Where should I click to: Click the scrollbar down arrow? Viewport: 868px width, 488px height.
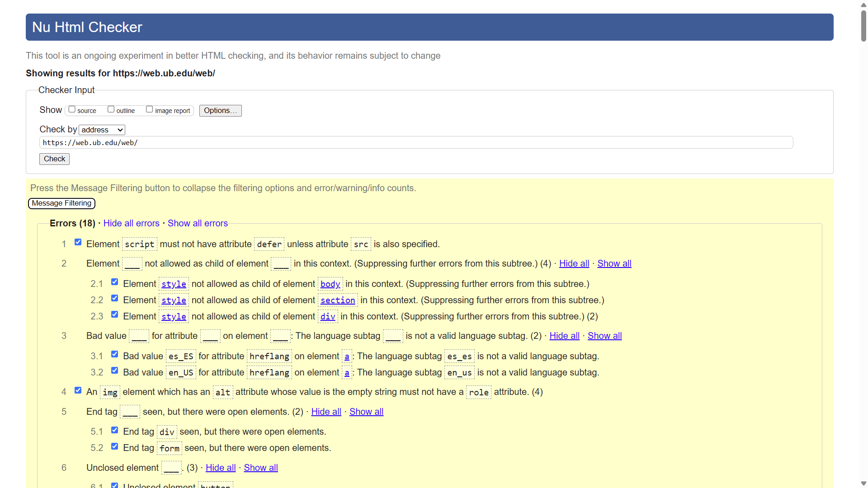863,483
